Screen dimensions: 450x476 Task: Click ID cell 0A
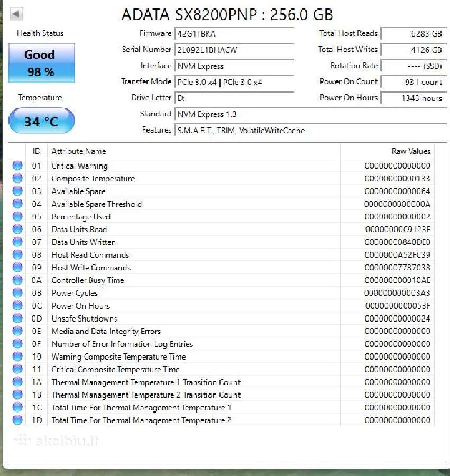[x=36, y=280]
